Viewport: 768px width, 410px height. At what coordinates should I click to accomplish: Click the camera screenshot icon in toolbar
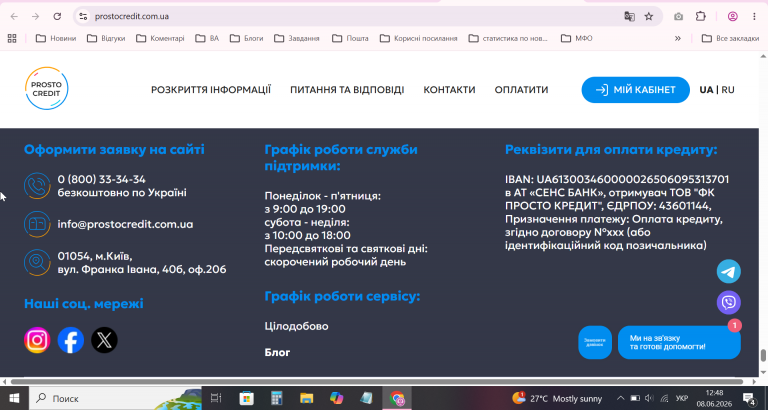click(678, 16)
